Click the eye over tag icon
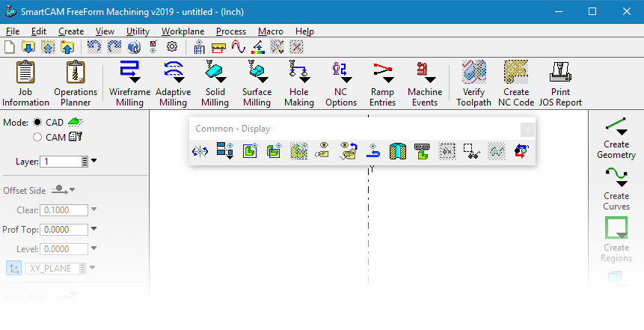 (x=323, y=151)
